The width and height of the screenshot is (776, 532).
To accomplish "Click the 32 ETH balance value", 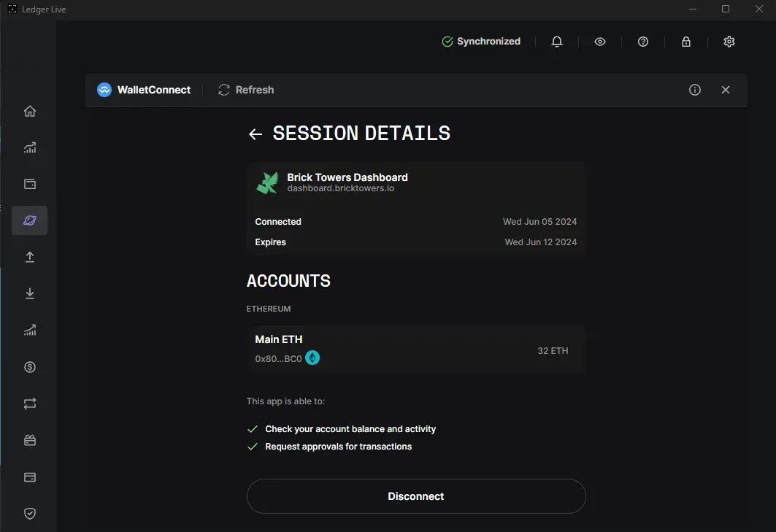I will point(553,350).
